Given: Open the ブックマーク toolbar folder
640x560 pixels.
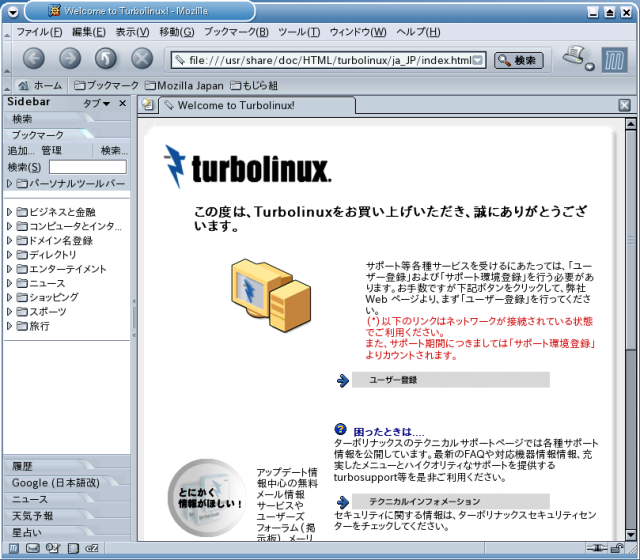Looking at the screenshot, I should (107, 85).
